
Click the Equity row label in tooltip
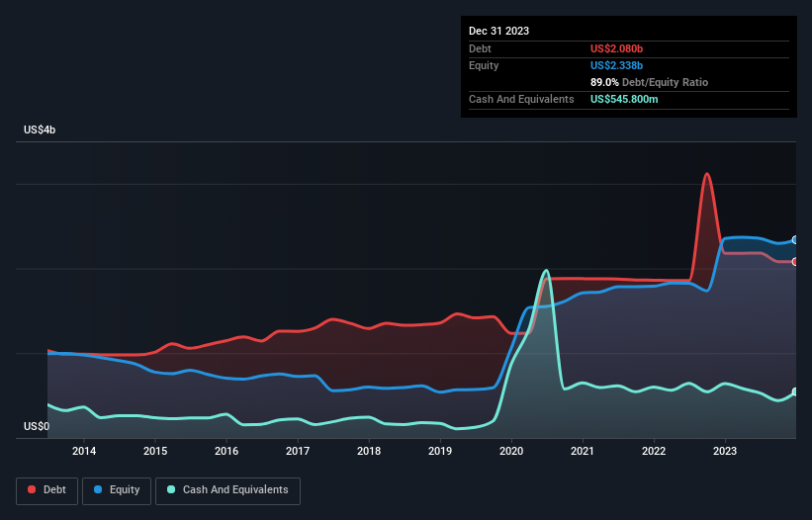tap(484, 65)
